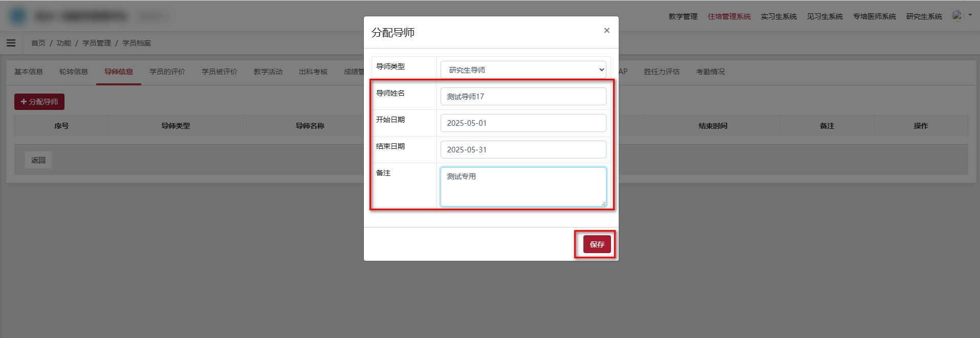Open 实习生系统 in top navigation

point(778,16)
